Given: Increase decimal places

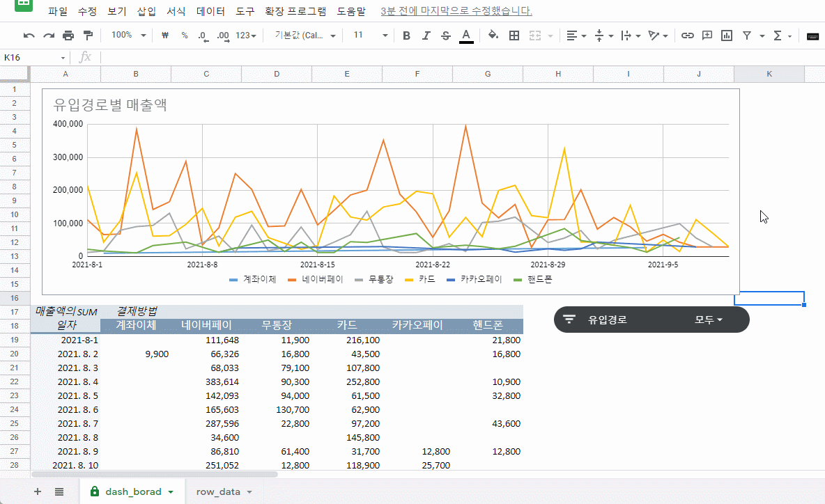Looking at the screenshot, I should (223, 36).
